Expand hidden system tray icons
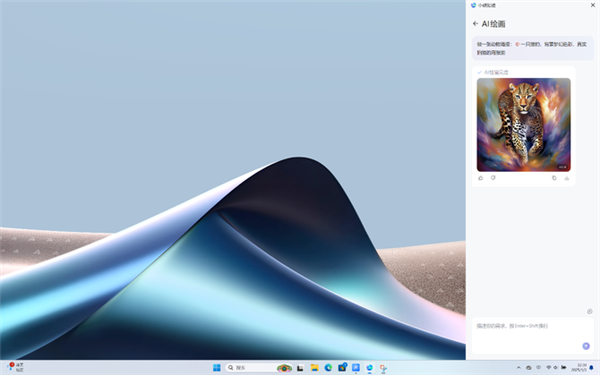The image size is (600, 375). click(x=518, y=368)
